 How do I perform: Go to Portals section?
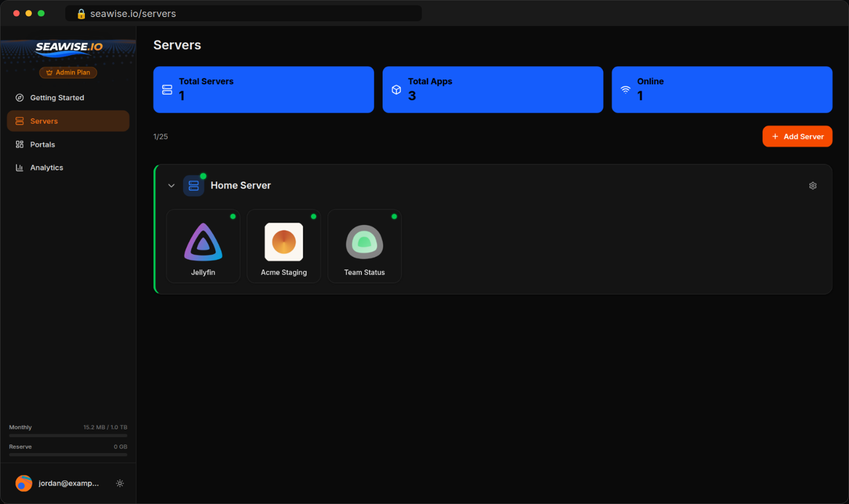(x=68, y=144)
